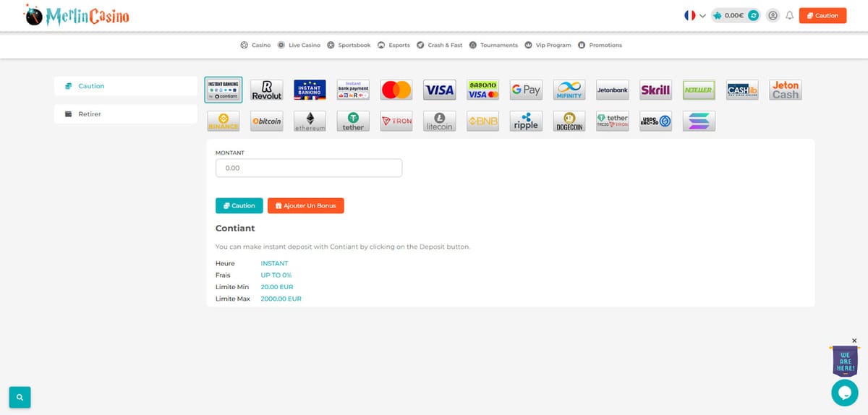Open the user profile icon
Viewport: 868px width, 415px height.
[x=773, y=15]
